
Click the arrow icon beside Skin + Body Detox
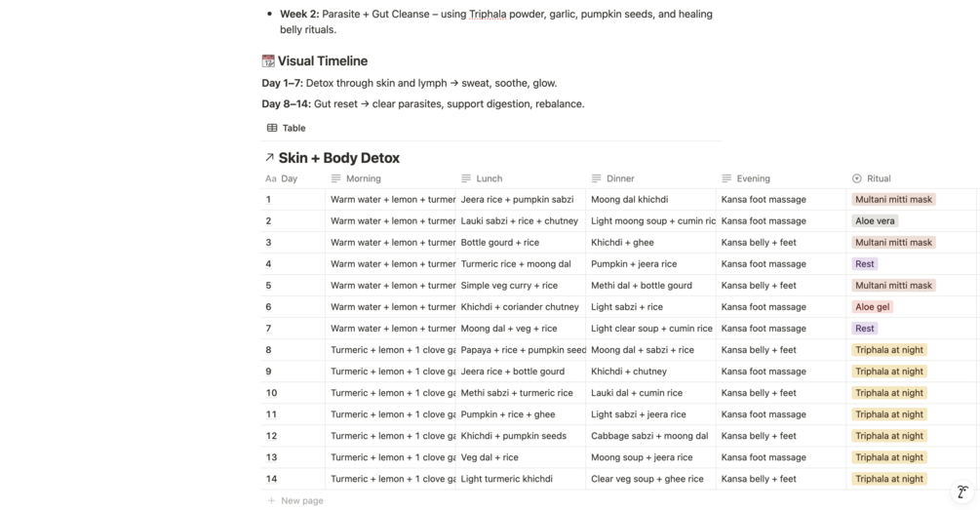coord(269,158)
